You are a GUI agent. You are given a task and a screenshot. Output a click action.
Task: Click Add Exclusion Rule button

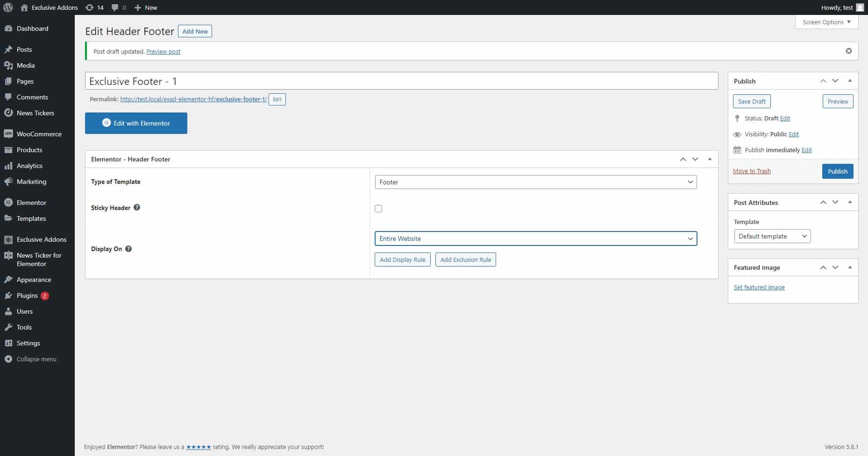(x=466, y=260)
